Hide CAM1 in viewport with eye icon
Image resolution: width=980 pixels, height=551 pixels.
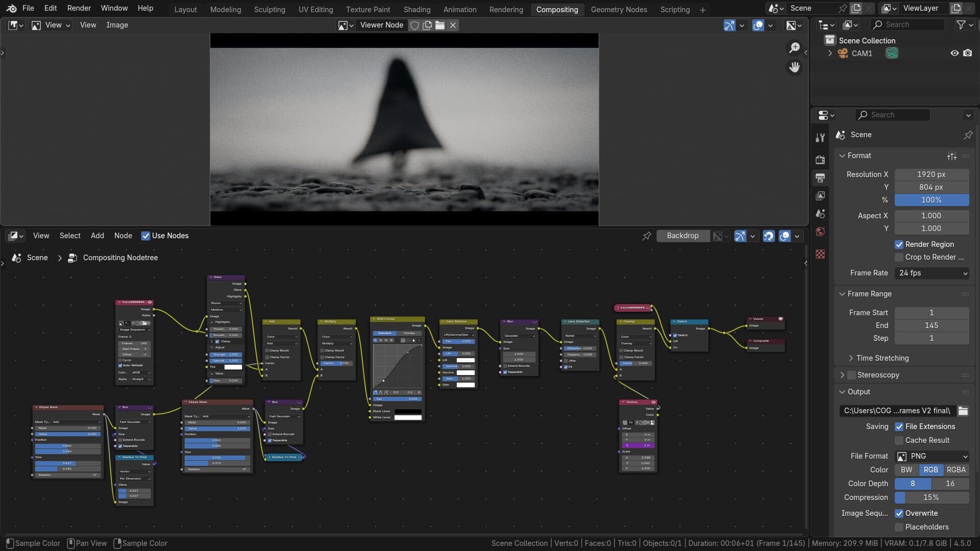(x=954, y=53)
